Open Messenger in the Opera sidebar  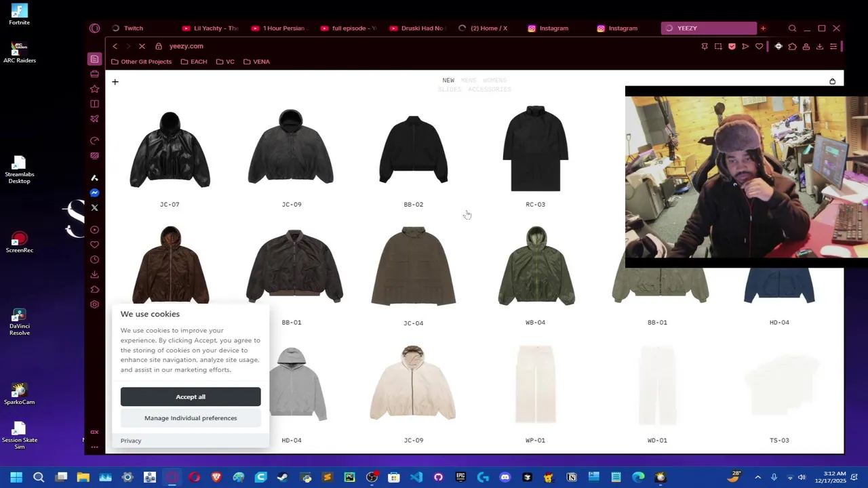(x=94, y=192)
